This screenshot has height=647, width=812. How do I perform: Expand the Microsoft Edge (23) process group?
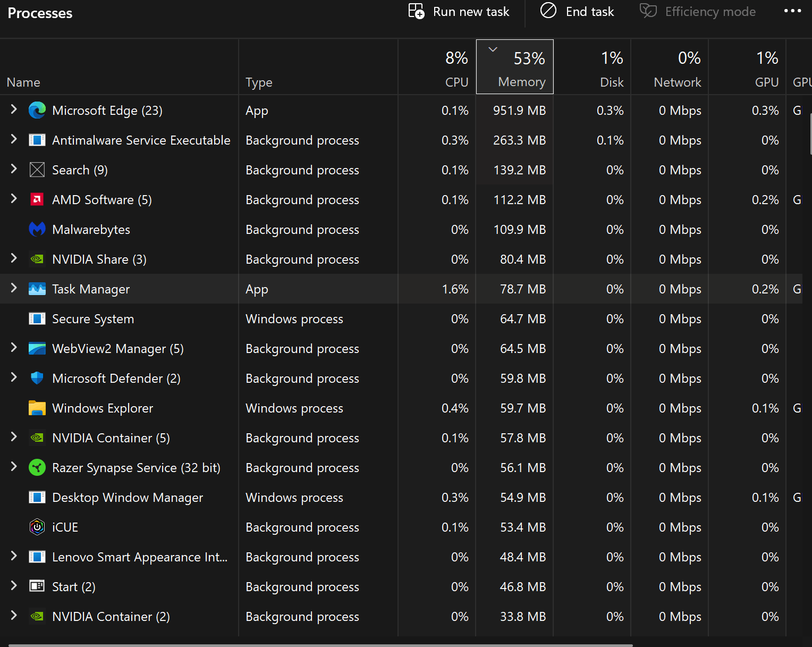tap(14, 110)
